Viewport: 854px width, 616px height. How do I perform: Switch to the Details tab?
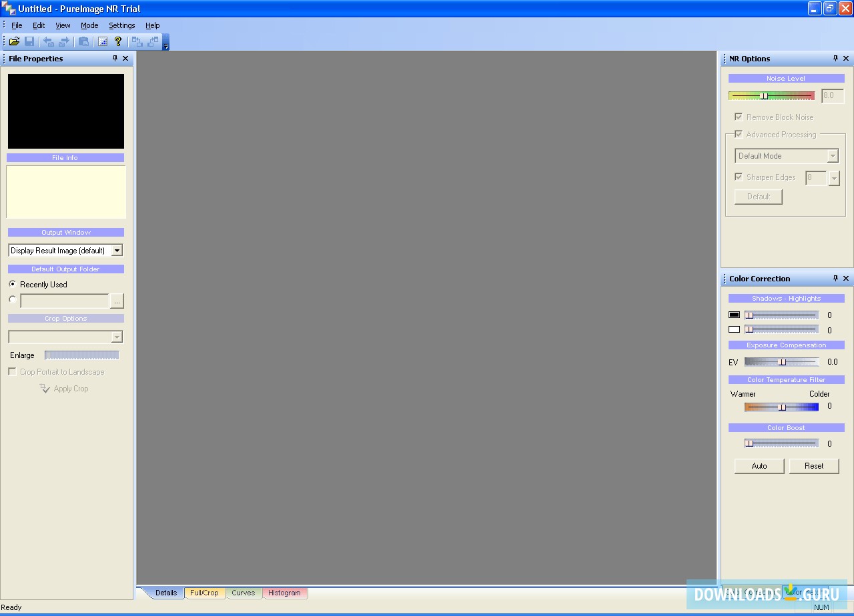click(x=166, y=593)
